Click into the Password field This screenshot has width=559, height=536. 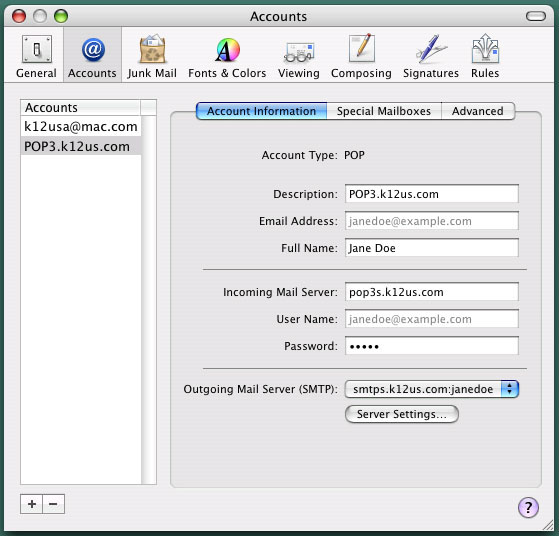tap(431, 346)
